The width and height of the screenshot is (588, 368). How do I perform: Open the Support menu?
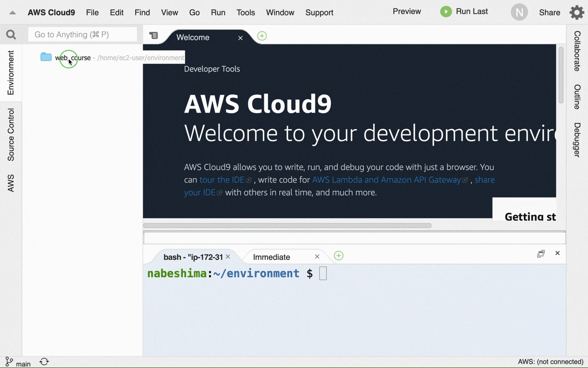[x=319, y=12]
